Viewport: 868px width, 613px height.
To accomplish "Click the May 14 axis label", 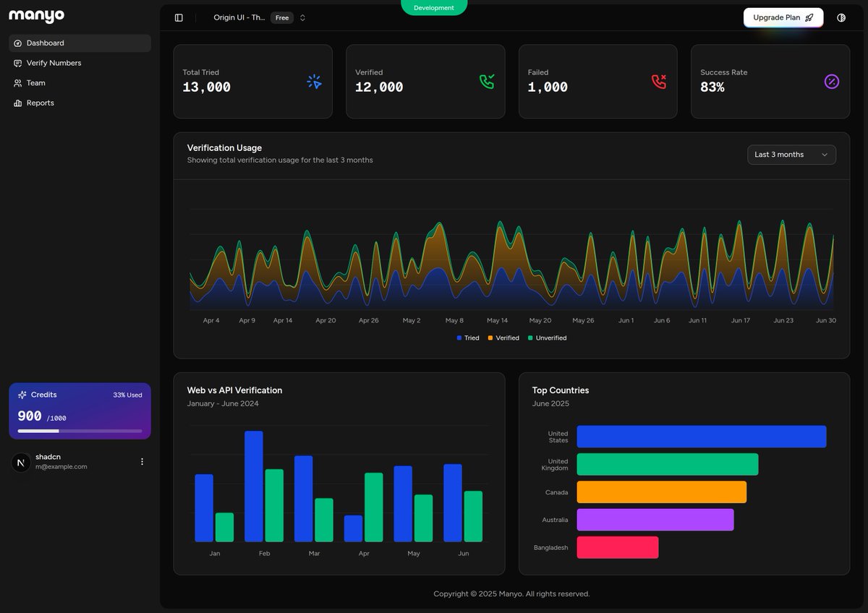I will [497, 320].
